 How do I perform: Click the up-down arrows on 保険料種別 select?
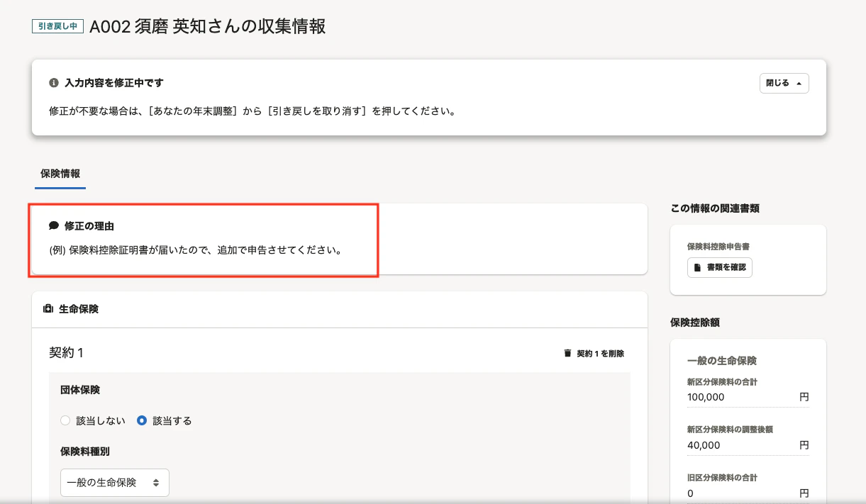tap(156, 482)
